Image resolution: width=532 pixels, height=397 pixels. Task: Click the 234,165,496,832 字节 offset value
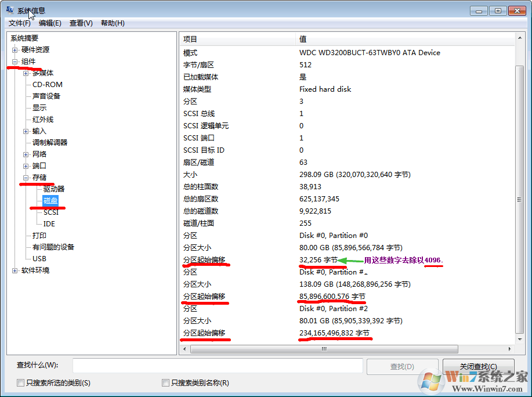334,333
